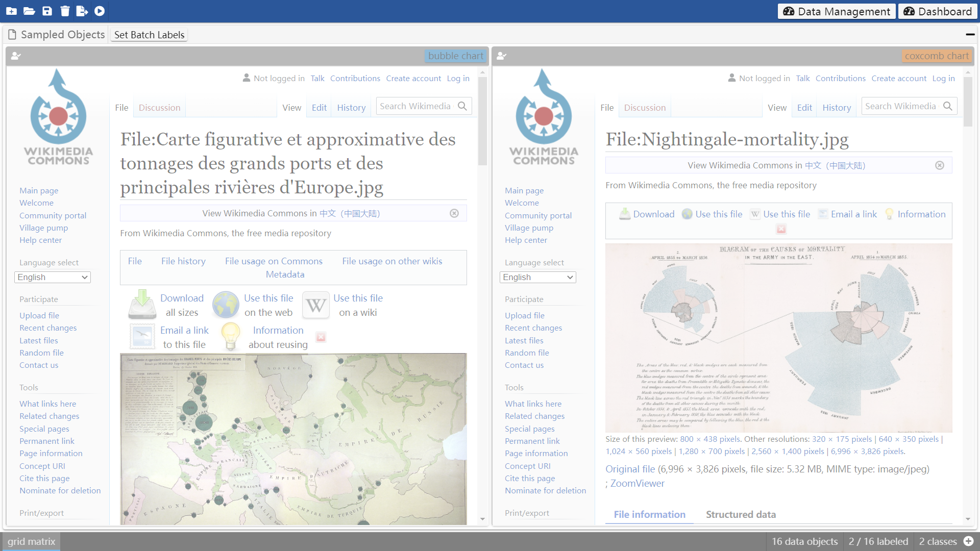Image resolution: width=980 pixels, height=551 pixels.
Task: Dismiss language banner in left card
Action: tap(454, 213)
